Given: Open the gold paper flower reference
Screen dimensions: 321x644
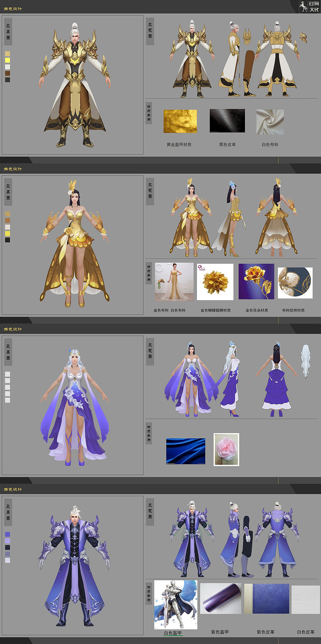Looking at the screenshot, I should pyautogui.click(x=215, y=282).
